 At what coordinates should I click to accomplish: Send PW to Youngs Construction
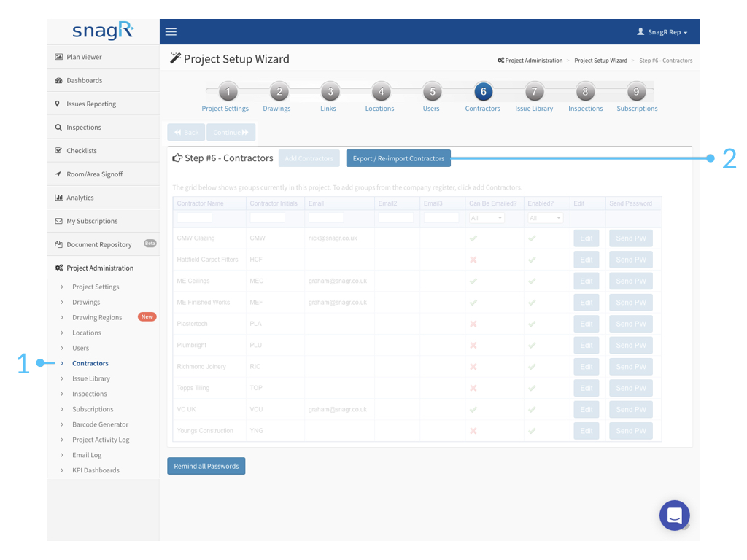(x=631, y=431)
